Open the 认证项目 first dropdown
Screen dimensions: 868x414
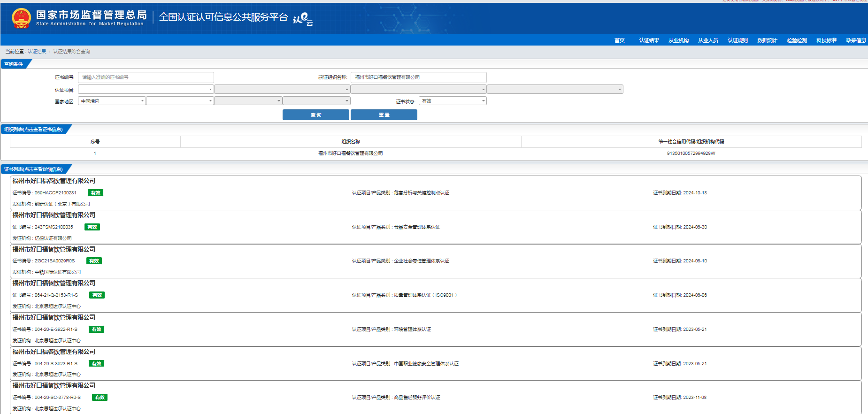click(x=146, y=89)
